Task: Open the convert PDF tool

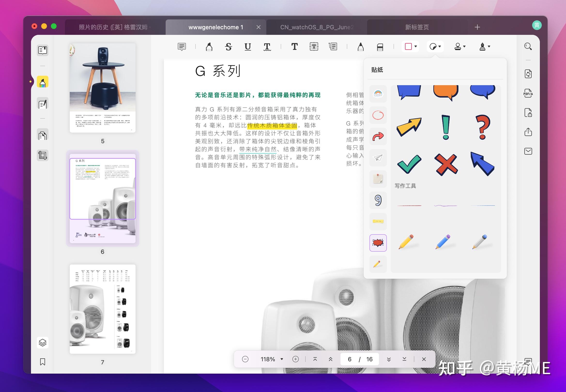Action: pyautogui.click(x=528, y=74)
